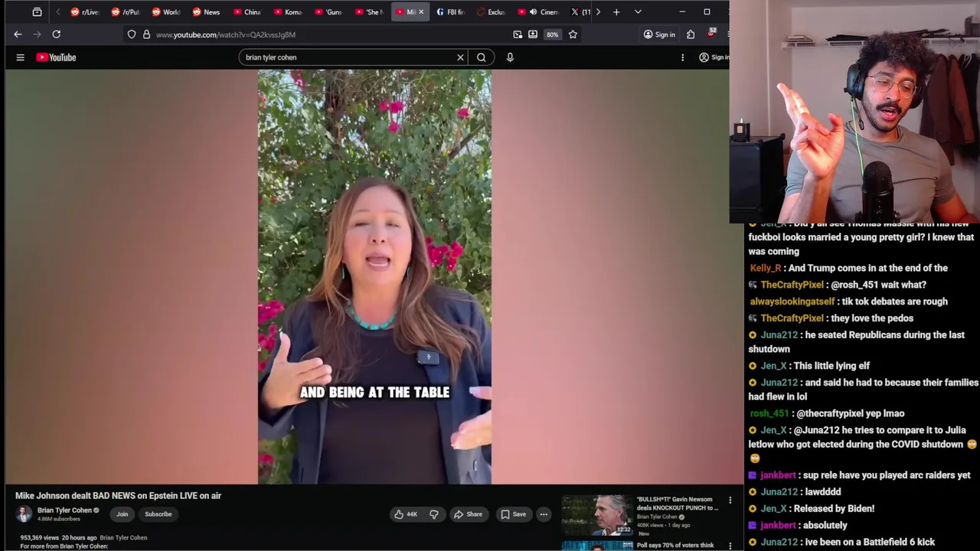Dislike the video with thumbs down
The image size is (980, 551).
(434, 514)
